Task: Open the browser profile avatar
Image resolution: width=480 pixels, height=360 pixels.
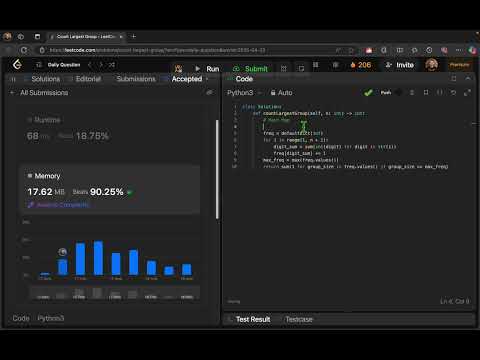Action: point(7,36)
